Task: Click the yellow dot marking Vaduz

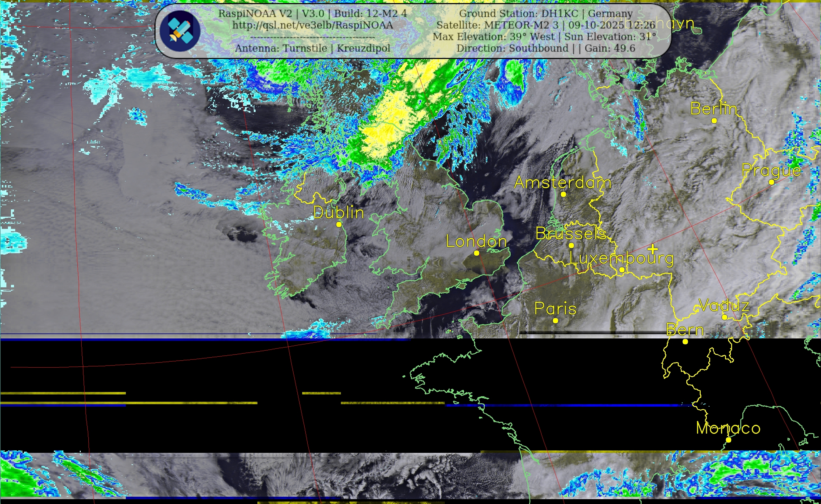Action: tap(724, 317)
